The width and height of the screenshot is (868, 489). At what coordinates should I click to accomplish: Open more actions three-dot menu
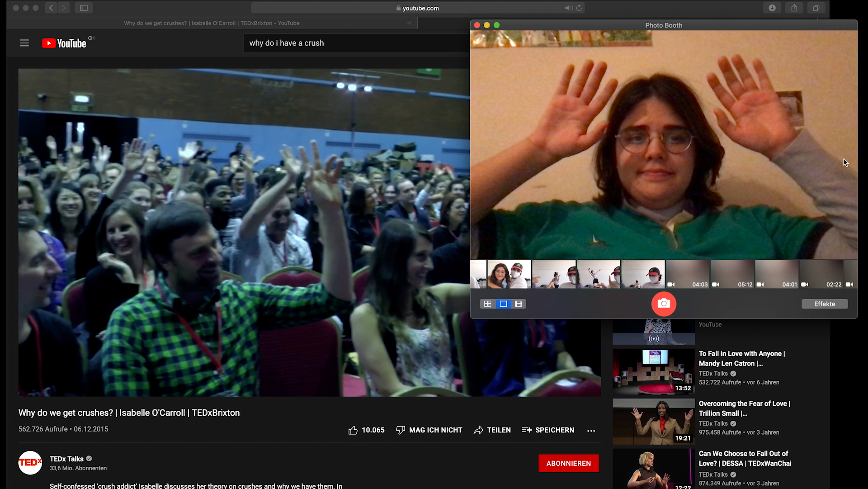(591, 431)
